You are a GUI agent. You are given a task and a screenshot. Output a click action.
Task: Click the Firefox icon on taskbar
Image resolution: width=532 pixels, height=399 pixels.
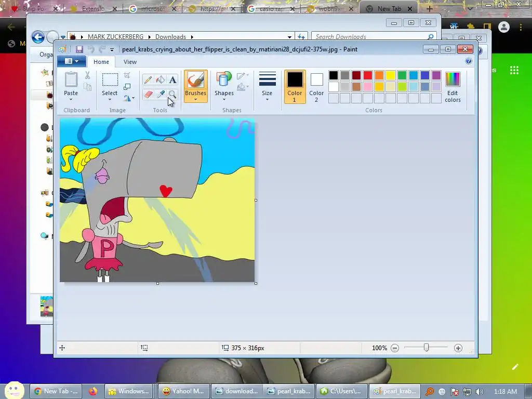pos(92,391)
